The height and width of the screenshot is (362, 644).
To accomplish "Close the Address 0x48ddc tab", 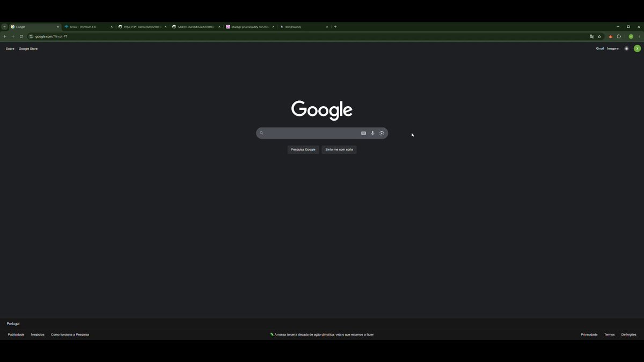I will click(x=219, y=26).
